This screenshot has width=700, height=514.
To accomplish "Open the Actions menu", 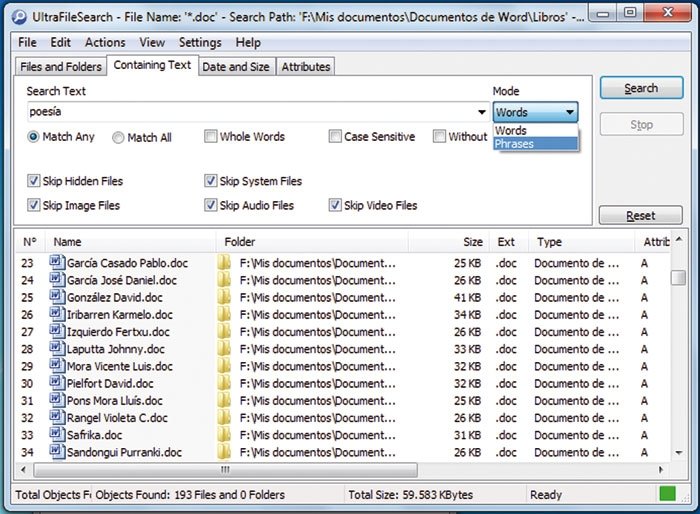I will pyautogui.click(x=105, y=42).
